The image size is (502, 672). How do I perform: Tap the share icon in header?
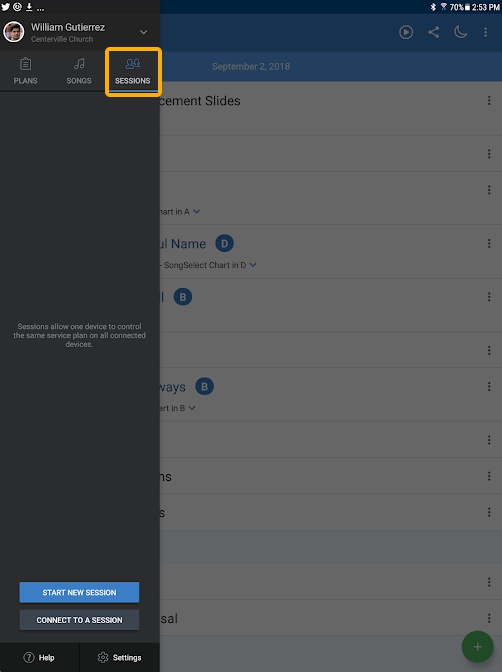click(433, 32)
